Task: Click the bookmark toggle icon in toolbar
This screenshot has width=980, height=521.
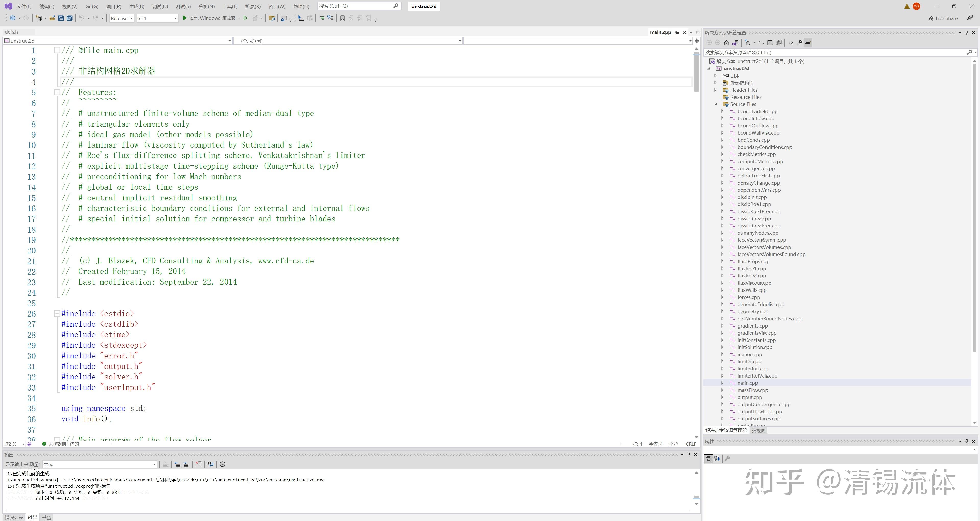Action: 343,18
